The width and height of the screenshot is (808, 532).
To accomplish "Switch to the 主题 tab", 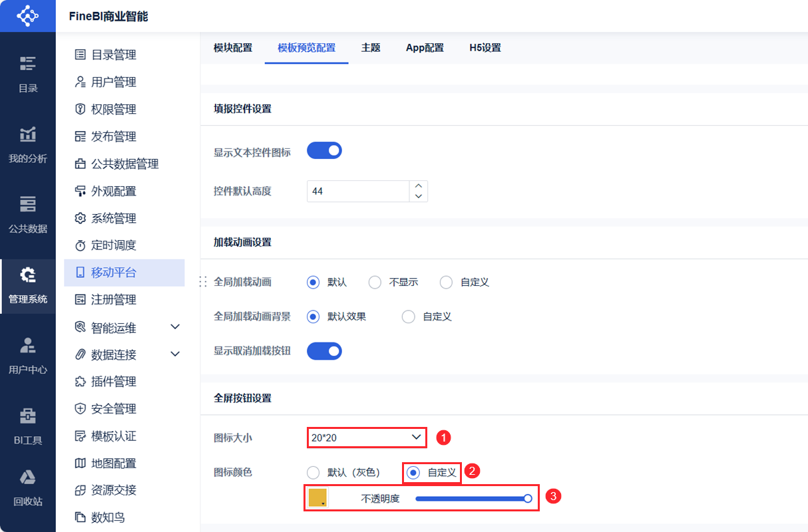I will point(371,48).
